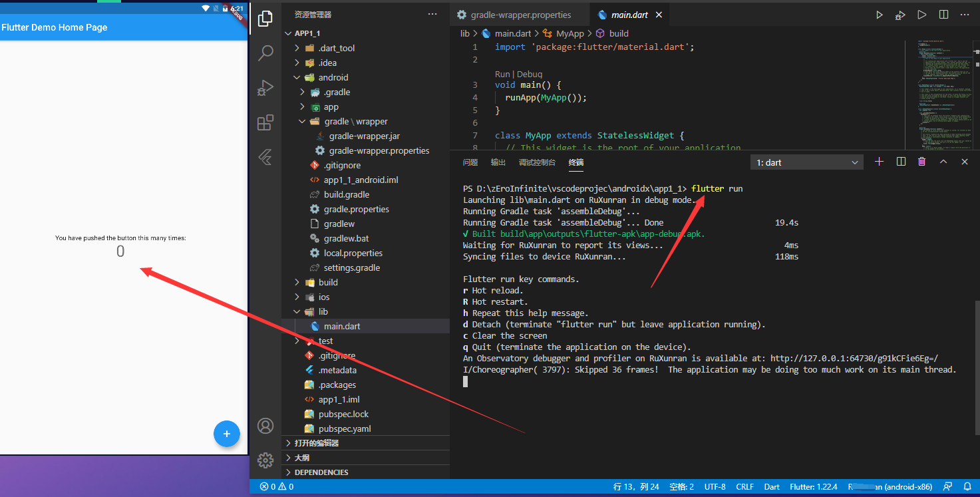Screen dimensions: 980x497
Task: Close the terminal panel
Action: 964,162
